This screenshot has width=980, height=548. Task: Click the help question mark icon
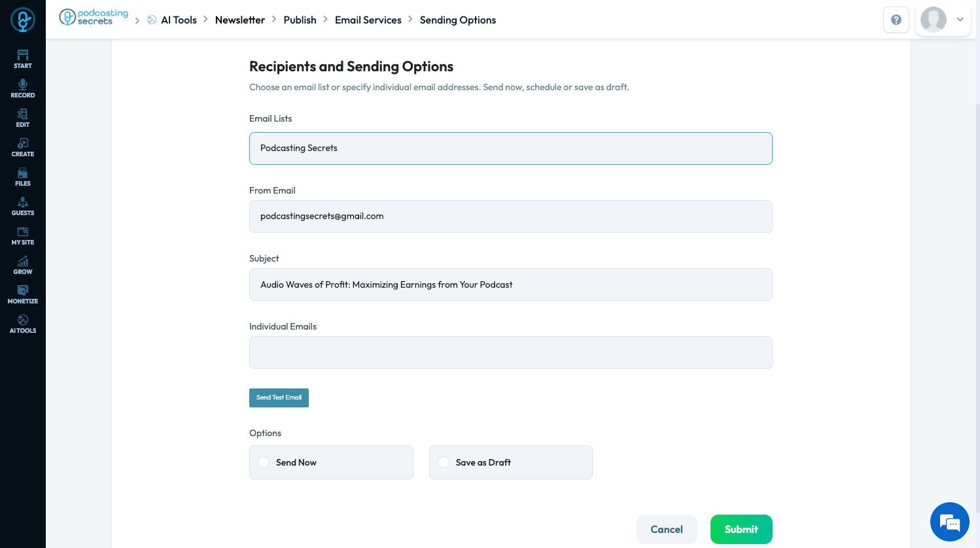click(x=896, y=20)
